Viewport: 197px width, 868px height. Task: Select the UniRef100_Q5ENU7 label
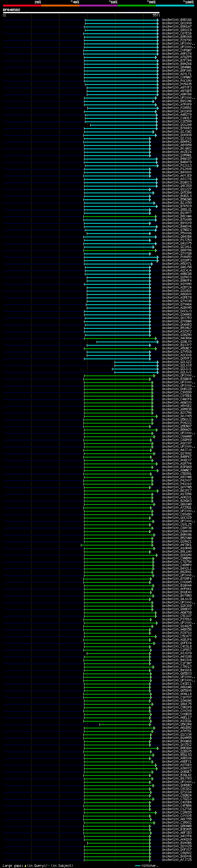pyautogui.click(x=177, y=426)
